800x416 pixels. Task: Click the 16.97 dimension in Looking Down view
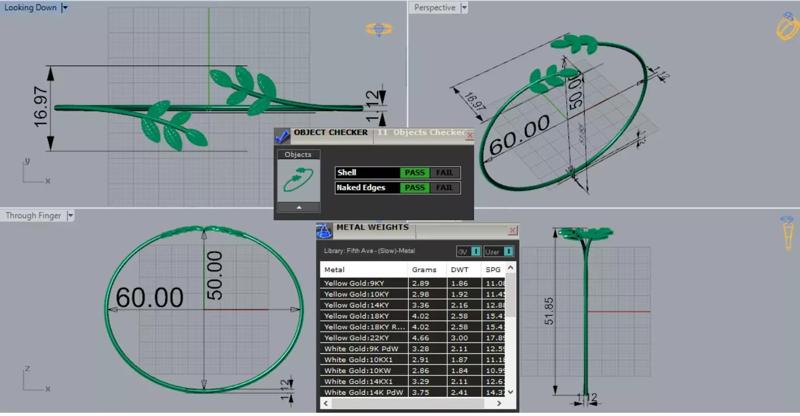click(40, 107)
